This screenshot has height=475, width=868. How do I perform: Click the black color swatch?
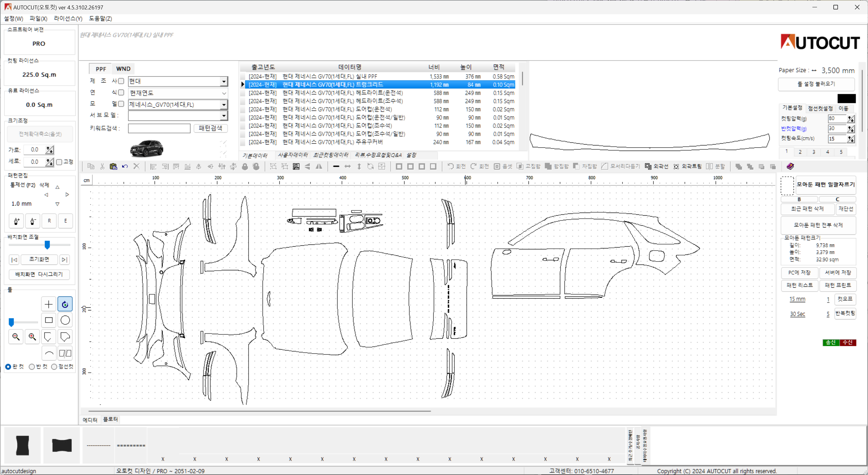(846, 98)
